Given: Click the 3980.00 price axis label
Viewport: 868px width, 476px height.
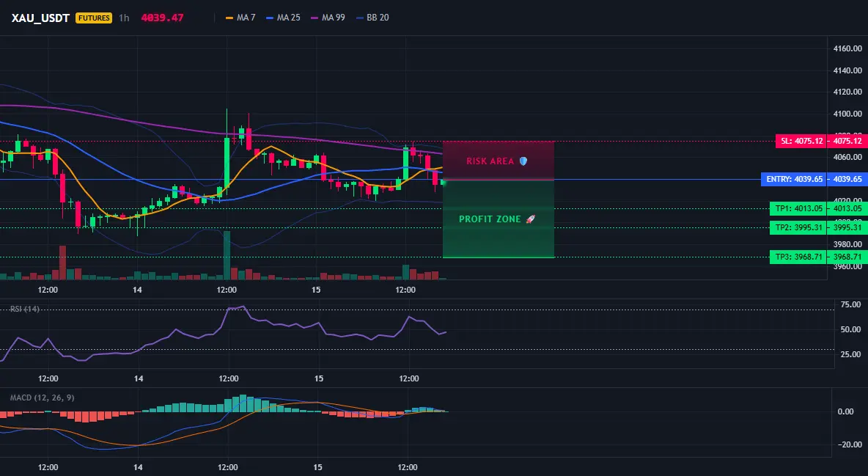Looking at the screenshot, I should point(847,244).
